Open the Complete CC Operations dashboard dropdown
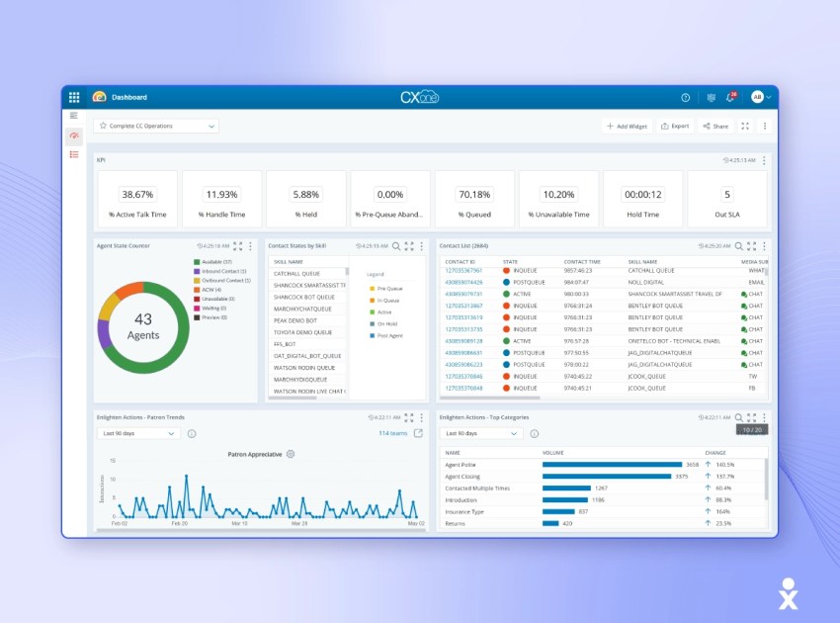The image size is (840, 623). [x=210, y=125]
